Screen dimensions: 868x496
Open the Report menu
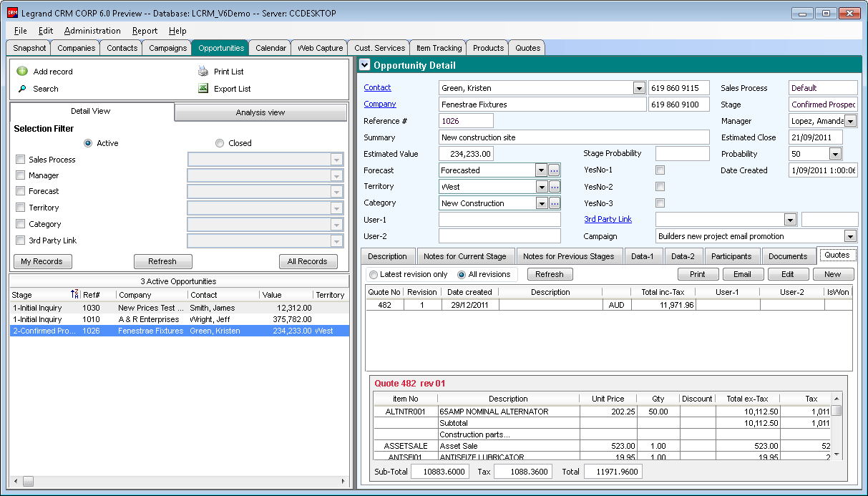[x=145, y=31]
